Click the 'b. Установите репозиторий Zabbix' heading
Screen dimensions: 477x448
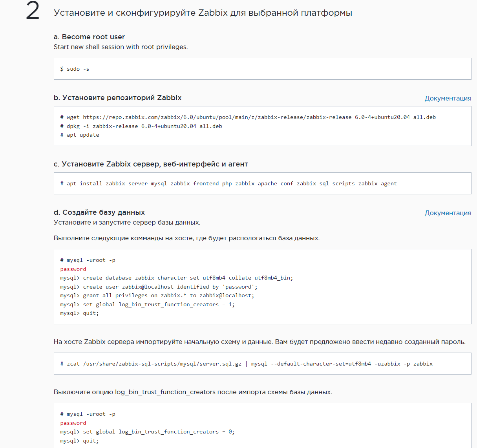117,98
